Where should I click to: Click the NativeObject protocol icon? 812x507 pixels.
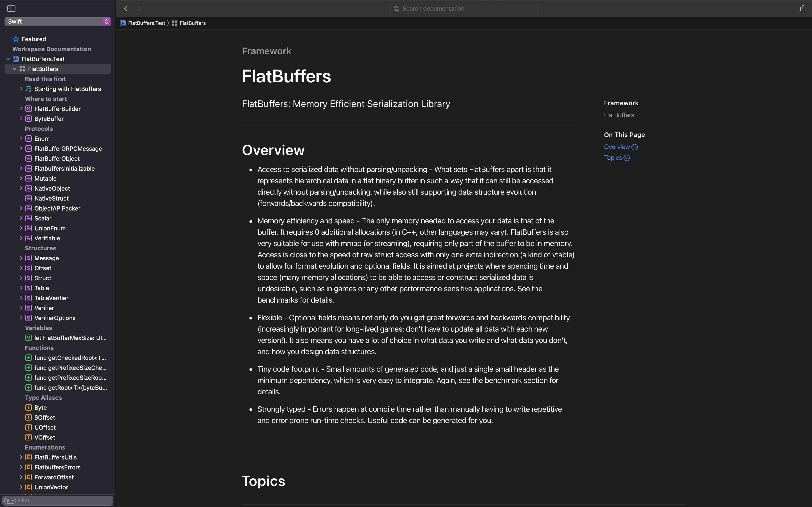click(x=28, y=188)
